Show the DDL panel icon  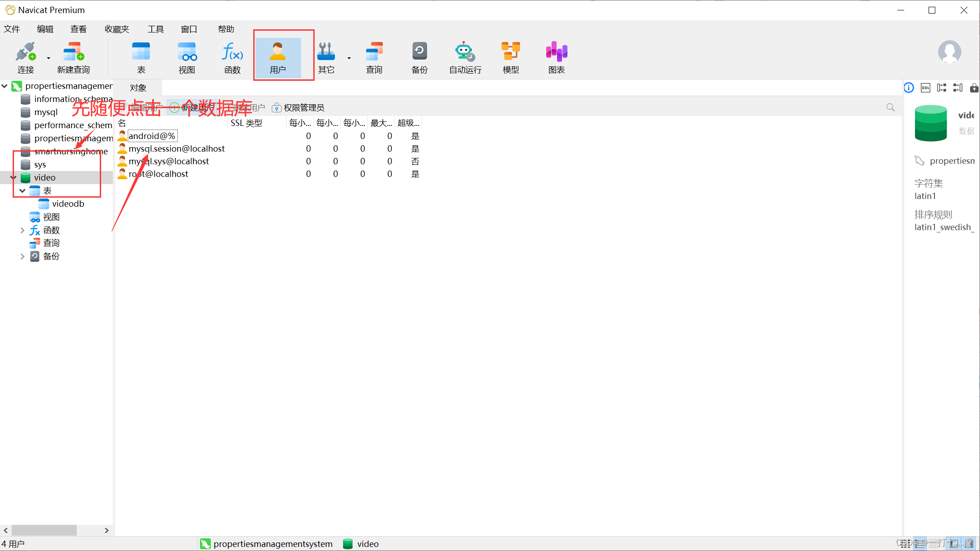pos(925,88)
